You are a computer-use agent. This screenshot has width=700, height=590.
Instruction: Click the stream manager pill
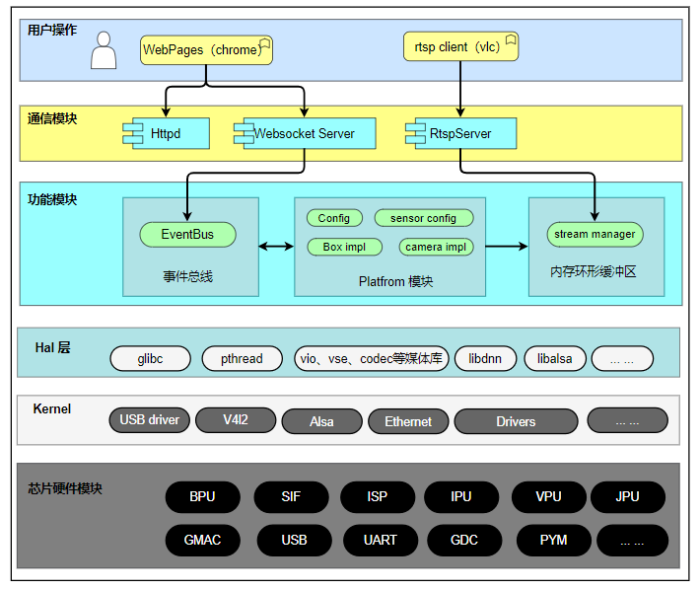pos(595,235)
